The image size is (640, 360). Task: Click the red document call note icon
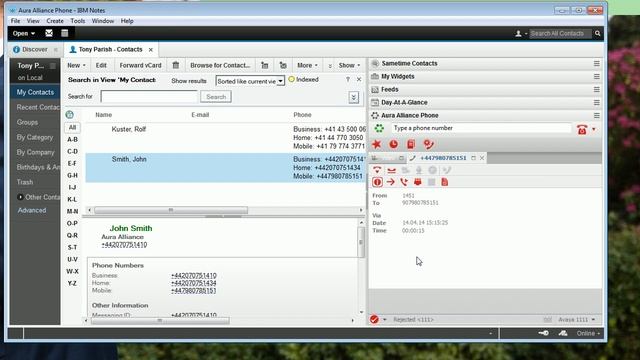pos(444,182)
